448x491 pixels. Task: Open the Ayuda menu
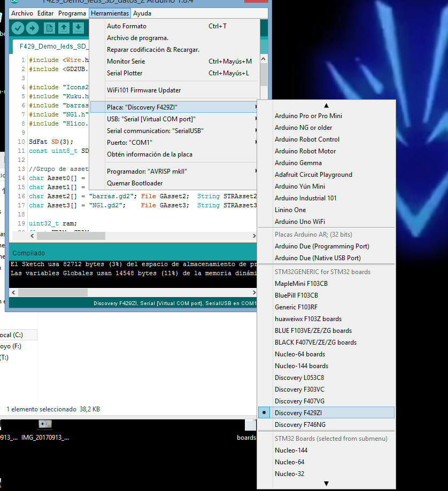click(x=142, y=13)
